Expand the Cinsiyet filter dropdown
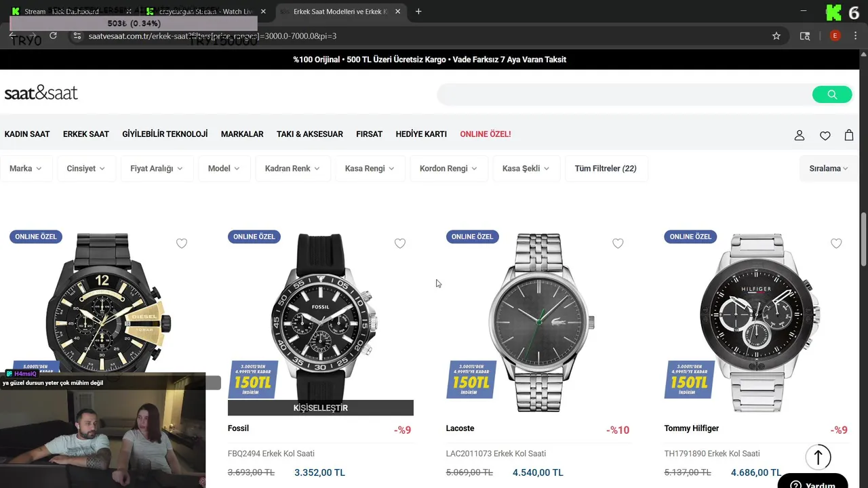Viewport: 868px width, 488px height. pos(86,168)
